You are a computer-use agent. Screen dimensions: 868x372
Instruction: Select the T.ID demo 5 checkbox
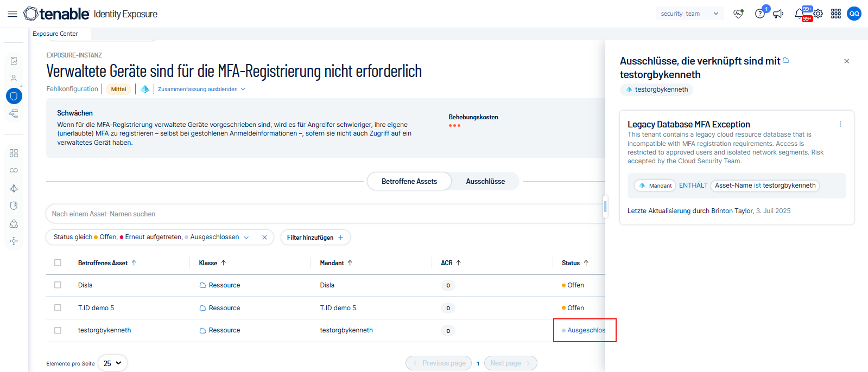[x=58, y=308]
